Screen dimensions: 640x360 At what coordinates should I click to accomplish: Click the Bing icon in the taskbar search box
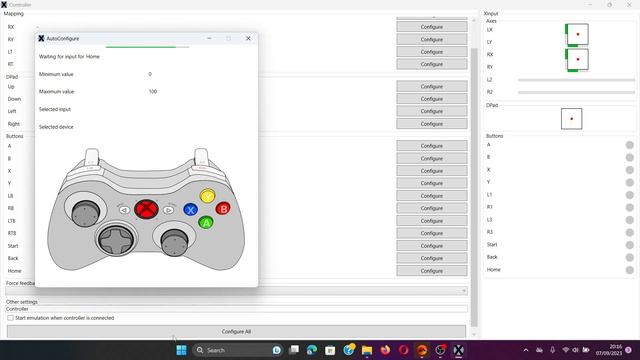click(277, 350)
